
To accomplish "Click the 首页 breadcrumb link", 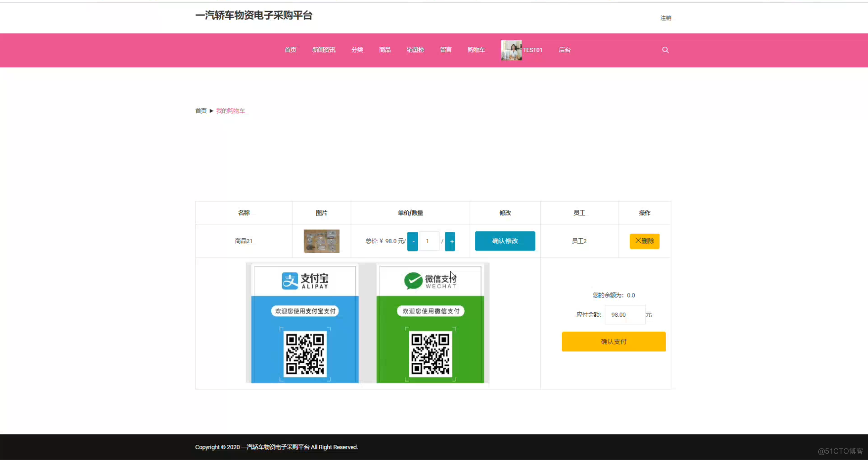I will 201,111.
